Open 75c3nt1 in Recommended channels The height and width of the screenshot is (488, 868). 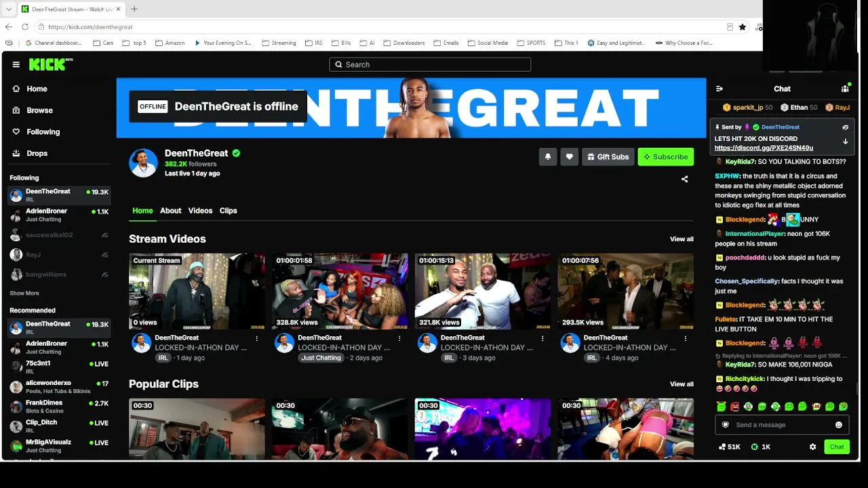pyautogui.click(x=59, y=367)
